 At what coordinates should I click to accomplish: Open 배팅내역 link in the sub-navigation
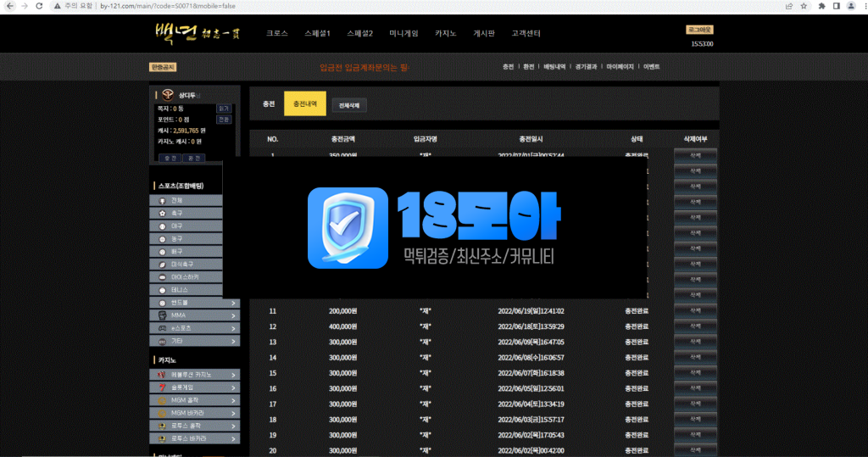pos(554,66)
